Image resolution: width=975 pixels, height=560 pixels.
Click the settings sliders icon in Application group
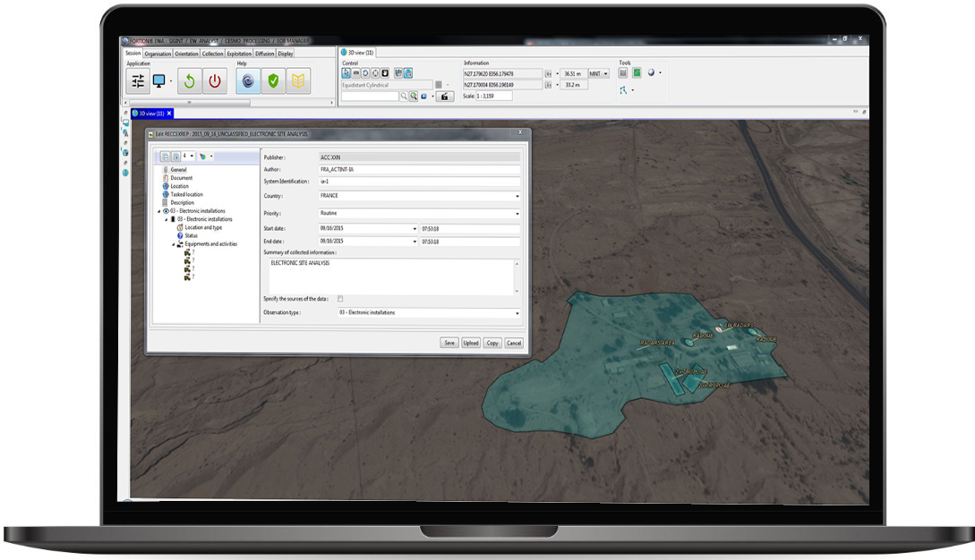coord(138,81)
